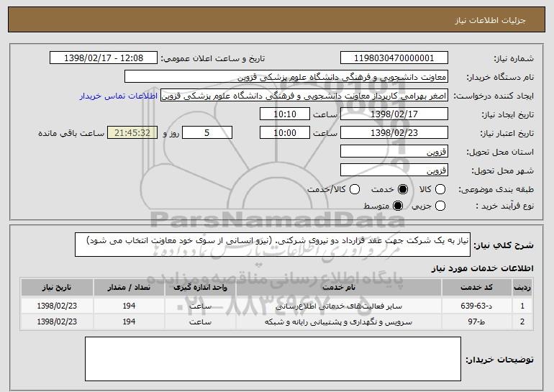Click the validity date field 1398/02/23
554x392 pixels.
[394, 133]
